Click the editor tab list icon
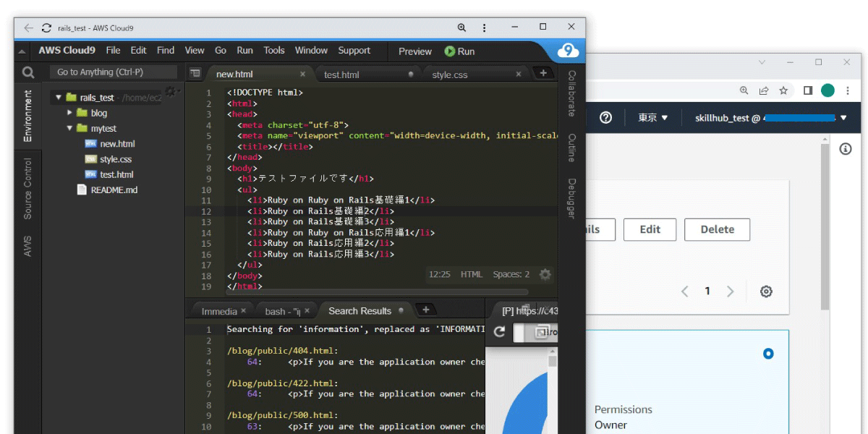Image resolution: width=868 pixels, height=434 pixels. pyautogui.click(x=195, y=74)
